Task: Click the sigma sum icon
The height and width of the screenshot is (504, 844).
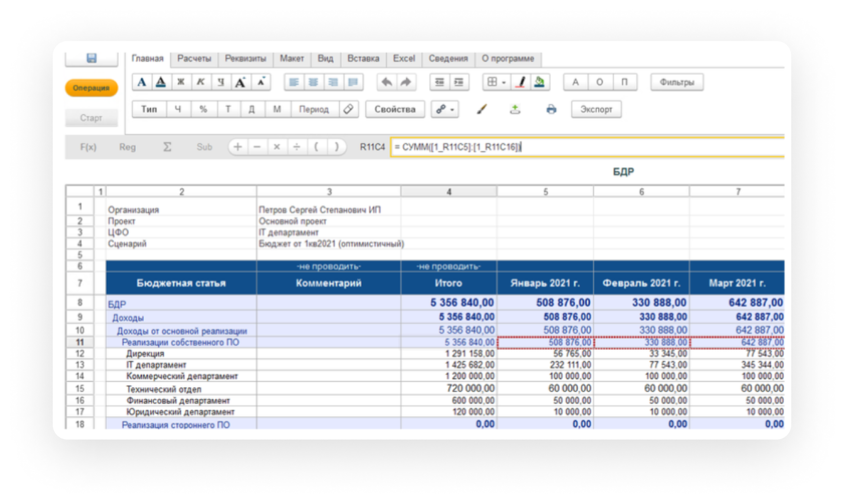Action: (x=167, y=147)
